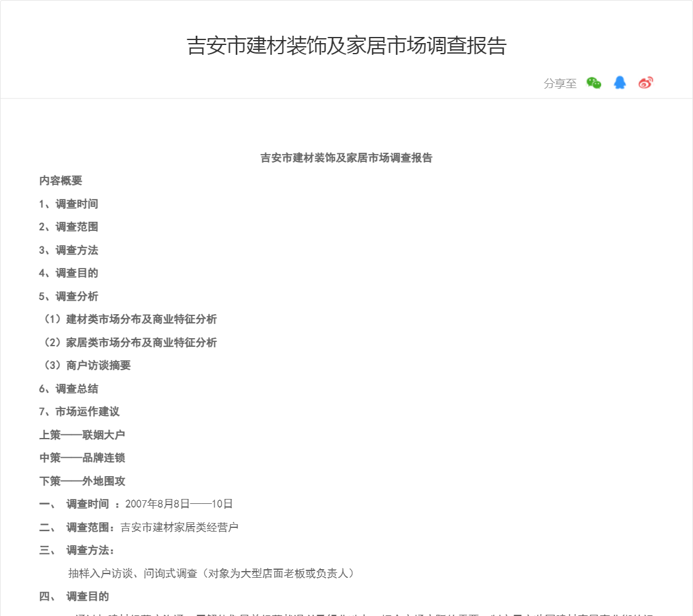The image size is (693, 616).
Task: Click "（2）家居类市场分布及商业特征分析" line
Action: click(x=129, y=342)
